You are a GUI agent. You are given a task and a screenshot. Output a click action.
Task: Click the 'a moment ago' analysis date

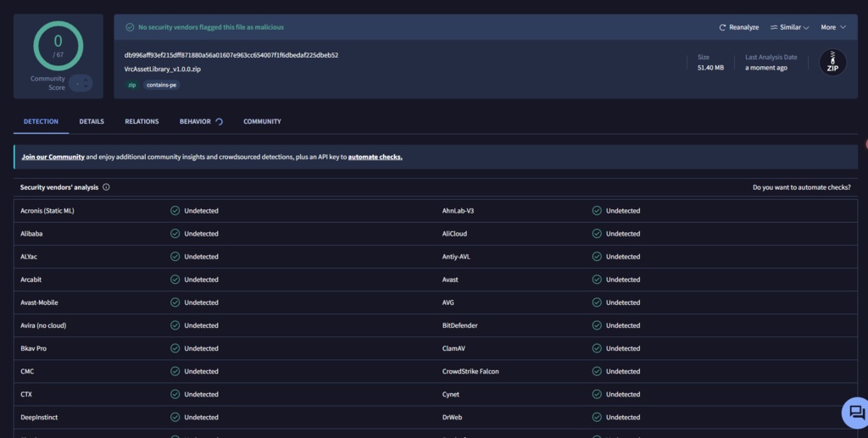766,68
